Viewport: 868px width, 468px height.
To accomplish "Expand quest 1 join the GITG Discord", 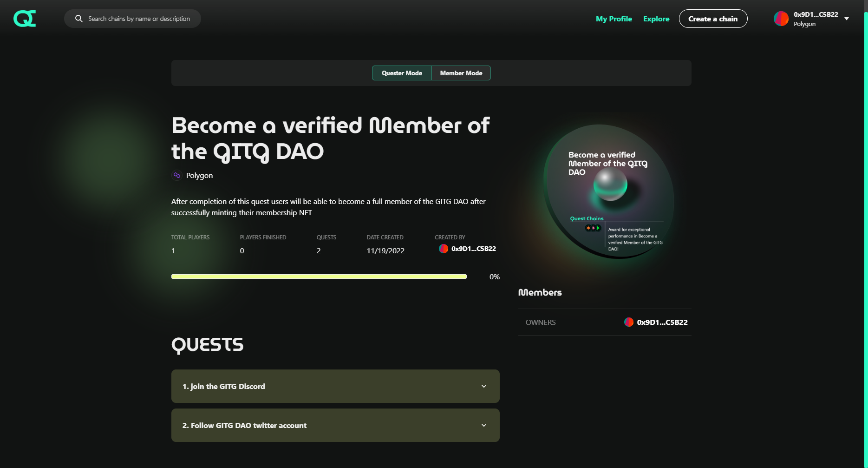I will pyautogui.click(x=335, y=386).
